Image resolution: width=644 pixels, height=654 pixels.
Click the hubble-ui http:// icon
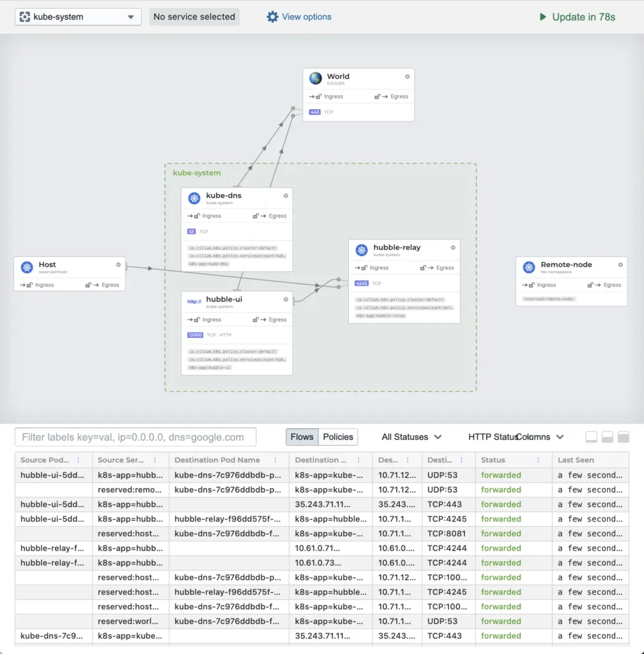194,301
